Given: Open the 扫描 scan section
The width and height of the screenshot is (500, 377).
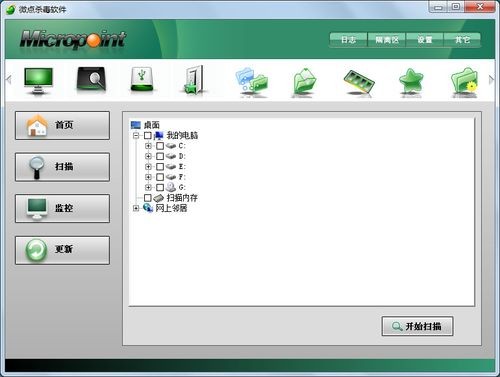Looking at the screenshot, I should pyautogui.click(x=62, y=167).
